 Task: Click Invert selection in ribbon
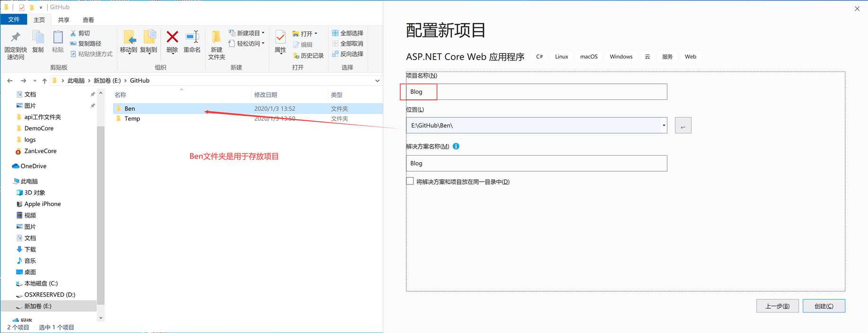coord(348,54)
